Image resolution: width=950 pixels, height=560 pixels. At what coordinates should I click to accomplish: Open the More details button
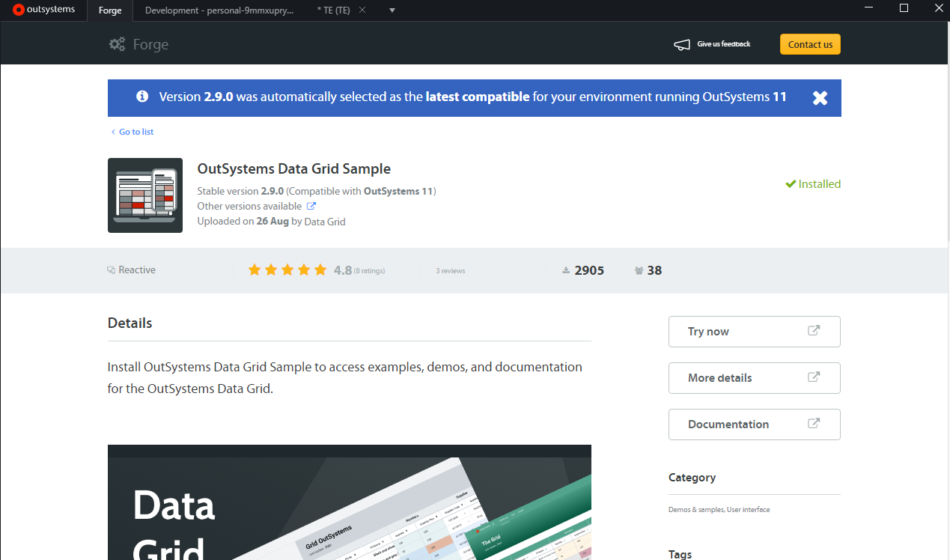click(x=754, y=377)
